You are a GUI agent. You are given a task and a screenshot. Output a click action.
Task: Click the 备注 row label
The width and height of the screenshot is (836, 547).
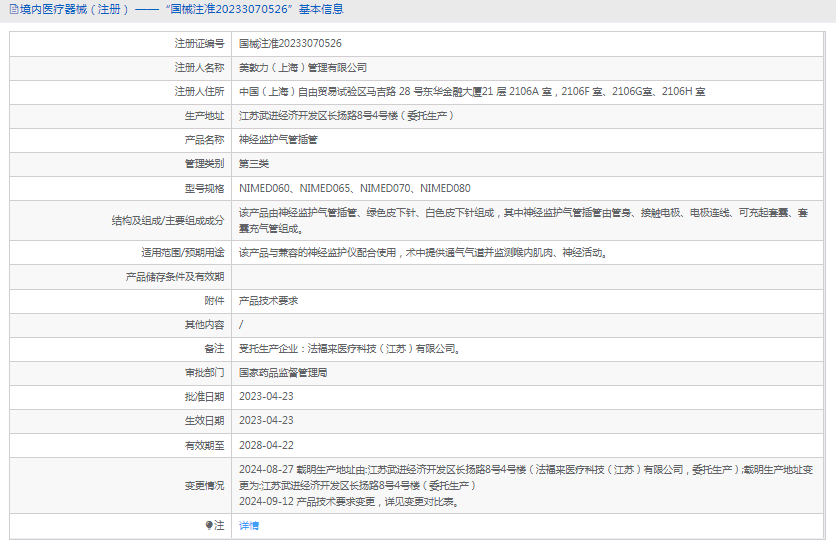pos(214,349)
